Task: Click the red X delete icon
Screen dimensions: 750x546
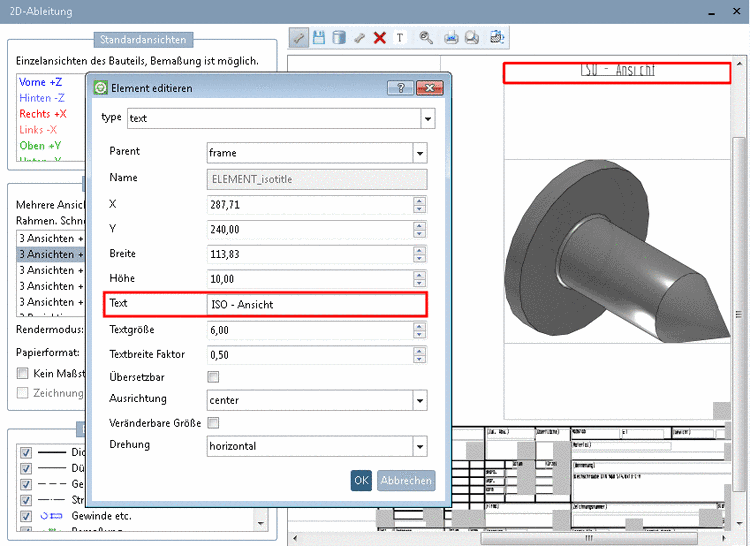Action: coord(380,37)
